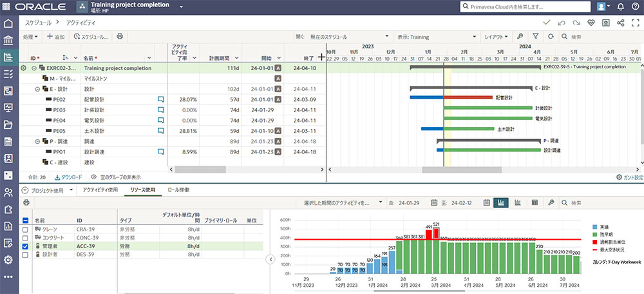Click the red 配管設計 Gantt bar
The height and width of the screenshot is (294, 644).
coord(468,97)
